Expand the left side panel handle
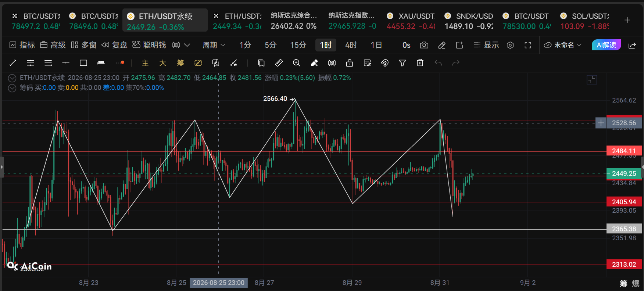Screen dimensions: 644x291 (2, 167)
